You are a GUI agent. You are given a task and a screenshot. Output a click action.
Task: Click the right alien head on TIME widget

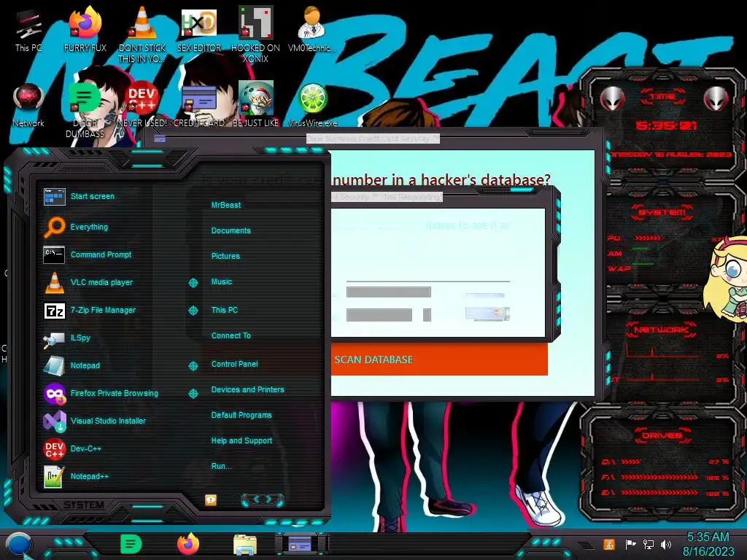716,98
